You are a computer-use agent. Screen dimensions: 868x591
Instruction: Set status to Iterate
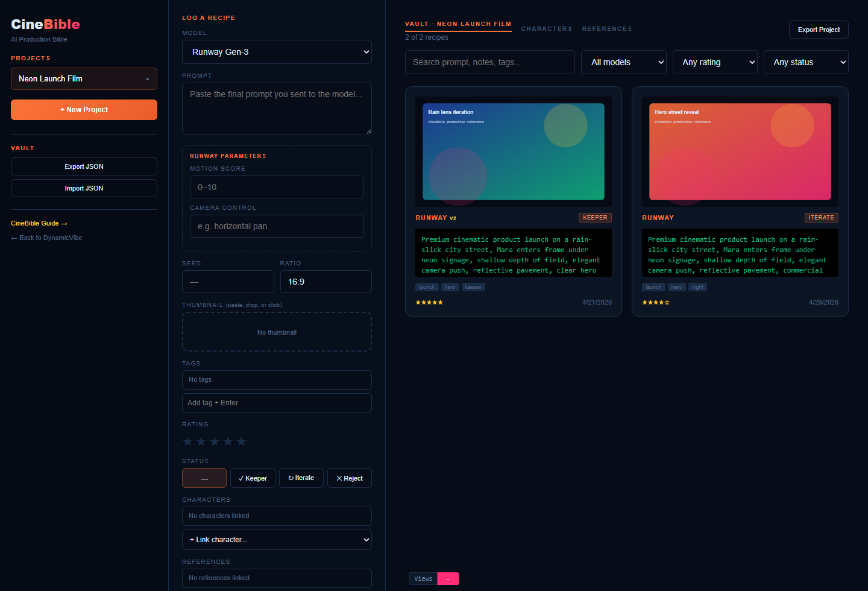301,478
